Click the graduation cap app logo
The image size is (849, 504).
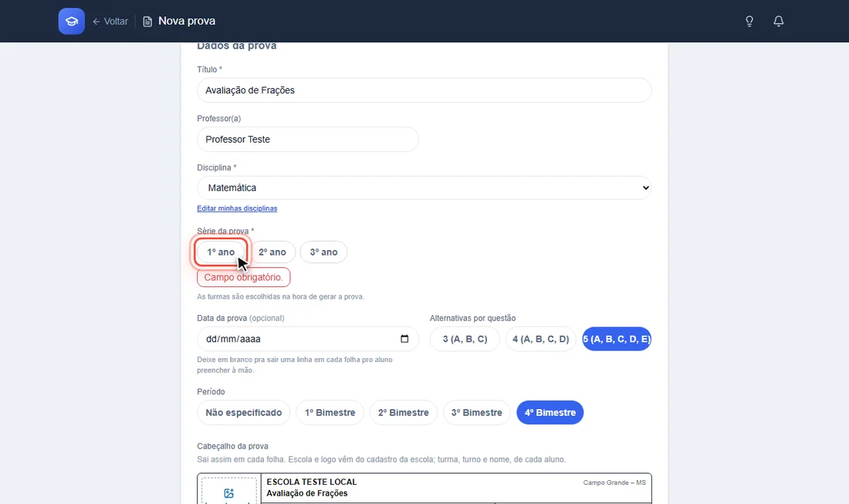click(x=72, y=21)
